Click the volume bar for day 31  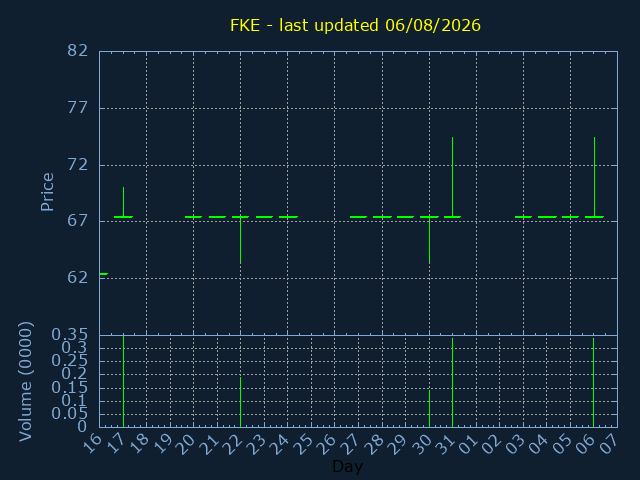click(452, 382)
